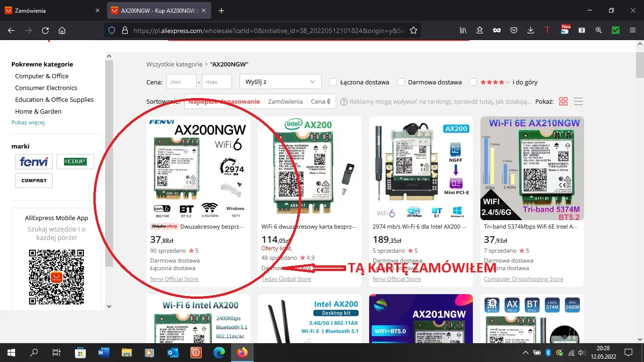Open the Windows notification center
The image size is (644, 362).
pyautogui.click(x=628, y=352)
